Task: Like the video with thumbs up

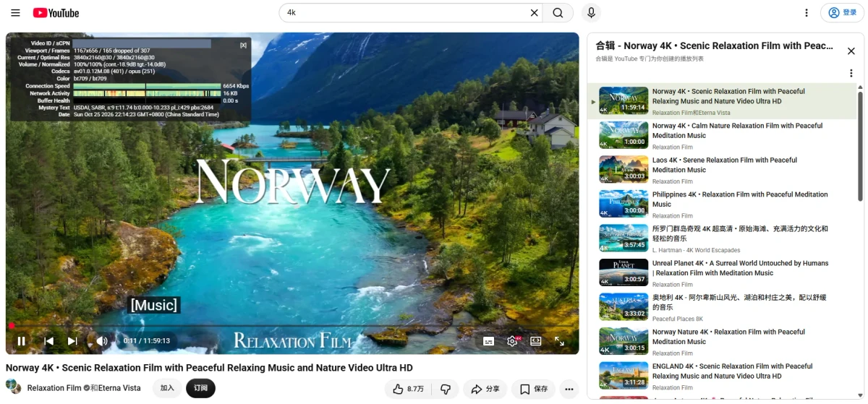Action: tap(408, 389)
